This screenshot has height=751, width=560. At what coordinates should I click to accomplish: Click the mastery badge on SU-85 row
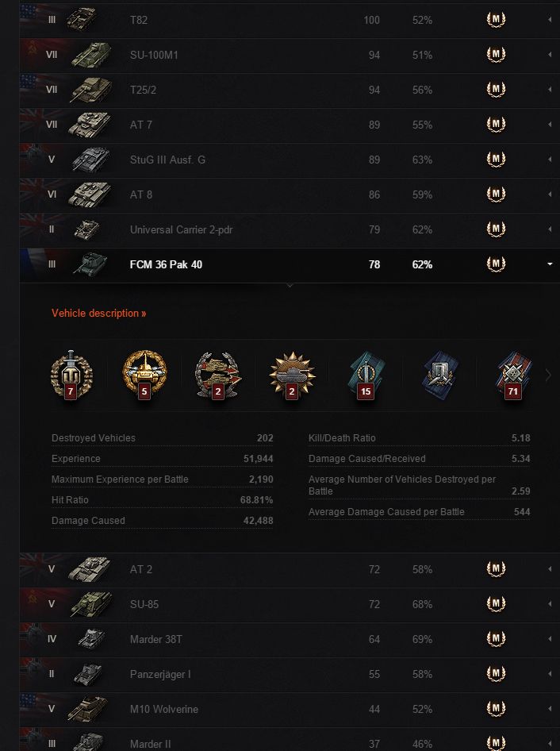click(x=496, y=604)
